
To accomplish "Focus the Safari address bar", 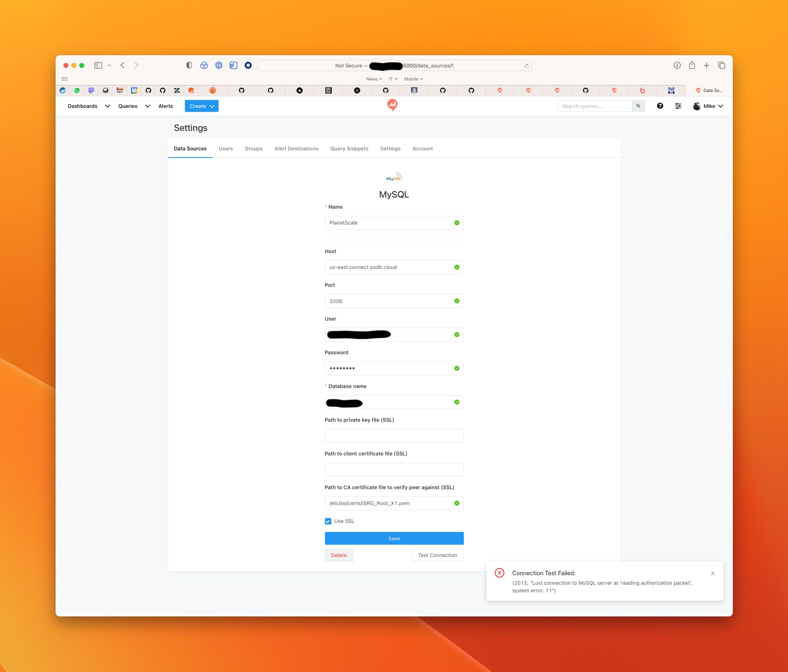I will [394, 66].
